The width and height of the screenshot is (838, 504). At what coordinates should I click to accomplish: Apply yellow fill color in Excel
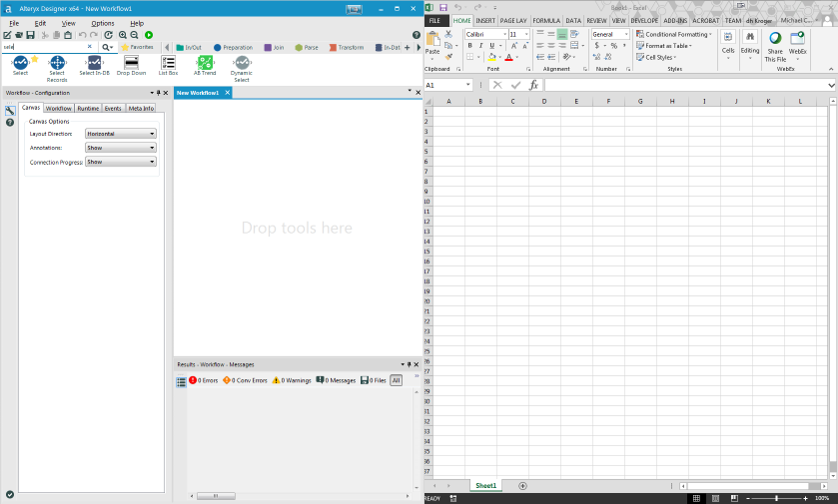(491, 57)
